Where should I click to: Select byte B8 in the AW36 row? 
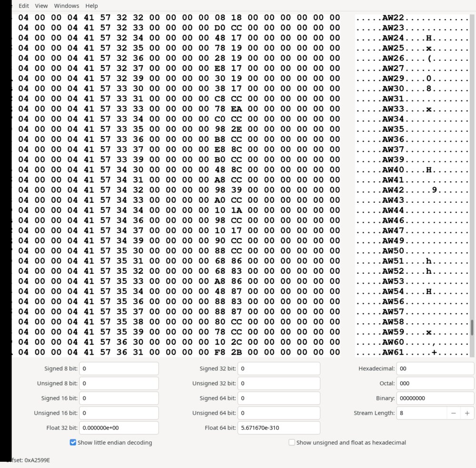[220, 139]
